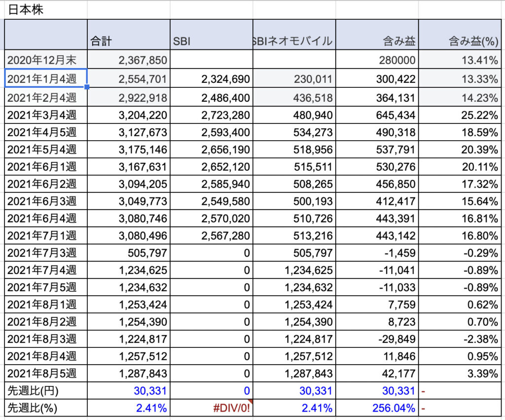Click the fill handle on the selected 2021年1月4週 cell
Image resolution: width=505 pixels, height=420 pixels.
[x=87, y=87]
